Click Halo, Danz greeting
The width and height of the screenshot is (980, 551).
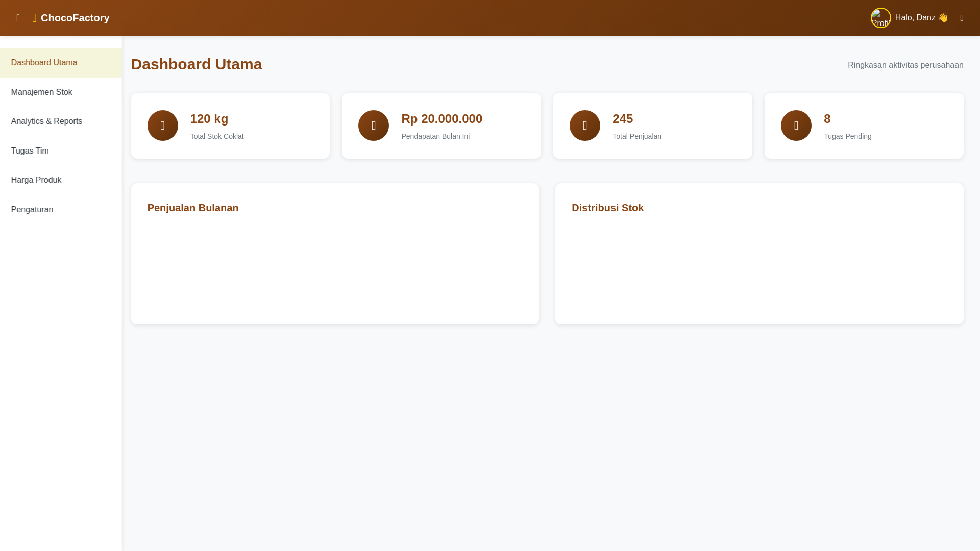[x=921, y=18]
